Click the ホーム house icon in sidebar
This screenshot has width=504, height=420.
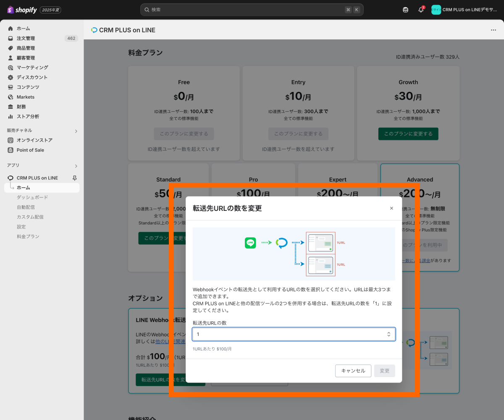pos(10,29)
